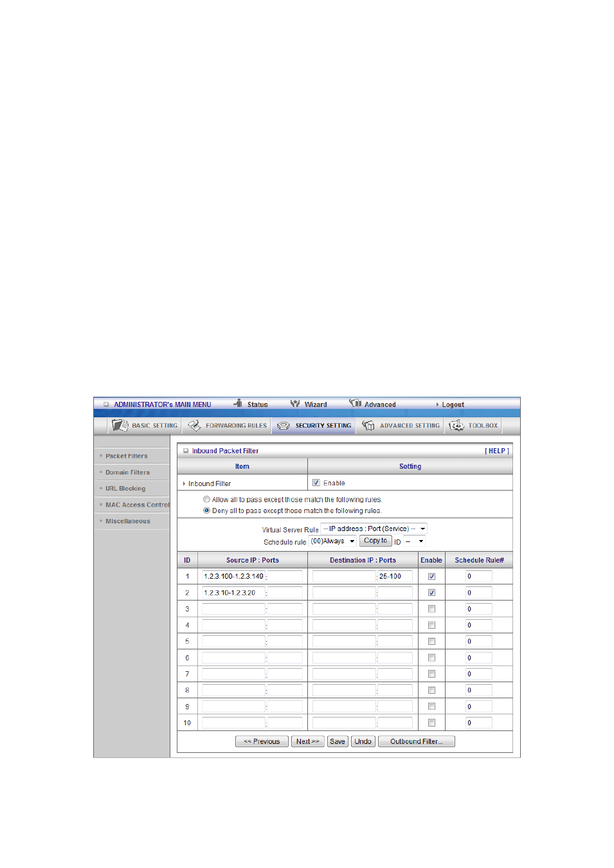Image resolution: width=614 pixels, height=868 pixels.
Task: Click the Advanced link in top menu
Action: [380, 404]
